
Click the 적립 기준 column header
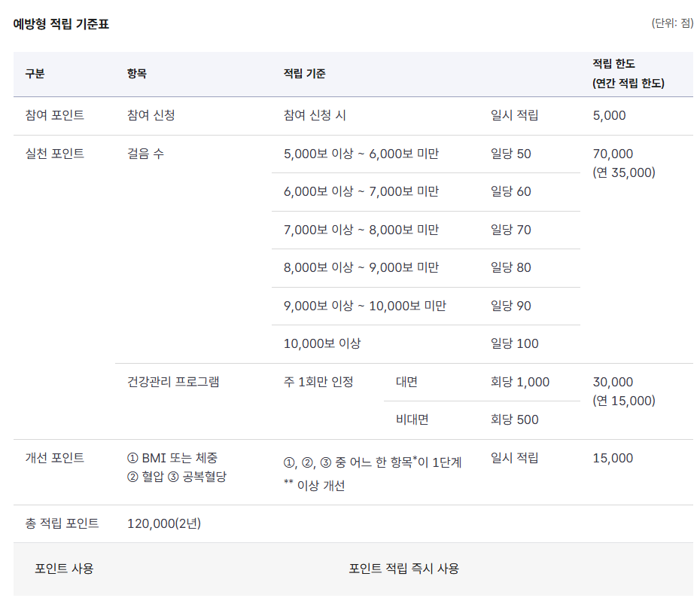coord(305,74)
